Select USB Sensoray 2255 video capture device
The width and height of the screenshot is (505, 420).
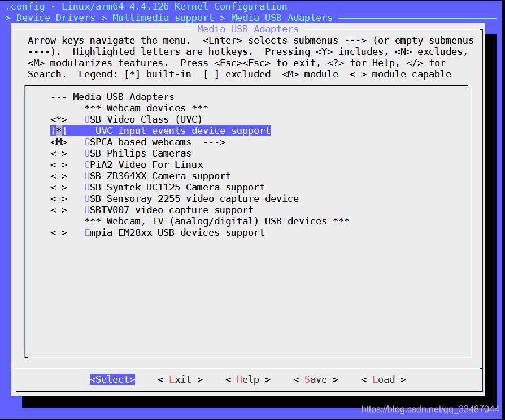[x=191, y=198]
